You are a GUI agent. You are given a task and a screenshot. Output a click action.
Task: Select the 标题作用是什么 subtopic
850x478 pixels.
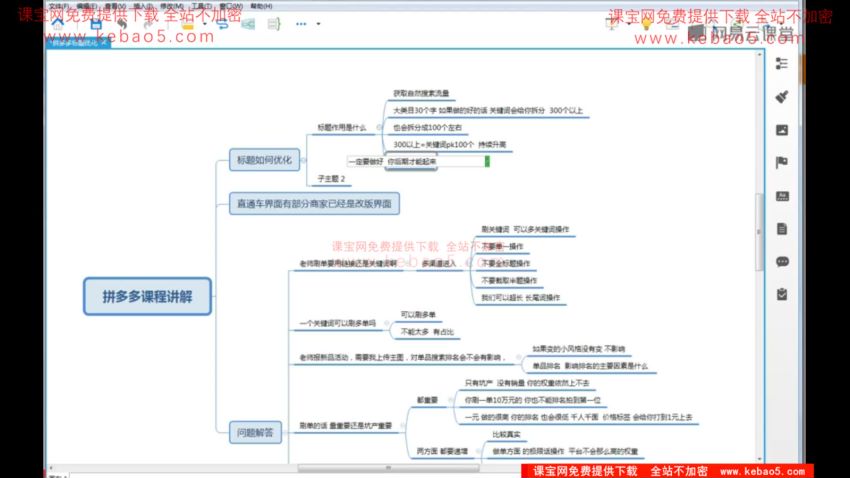pos(342,128)
